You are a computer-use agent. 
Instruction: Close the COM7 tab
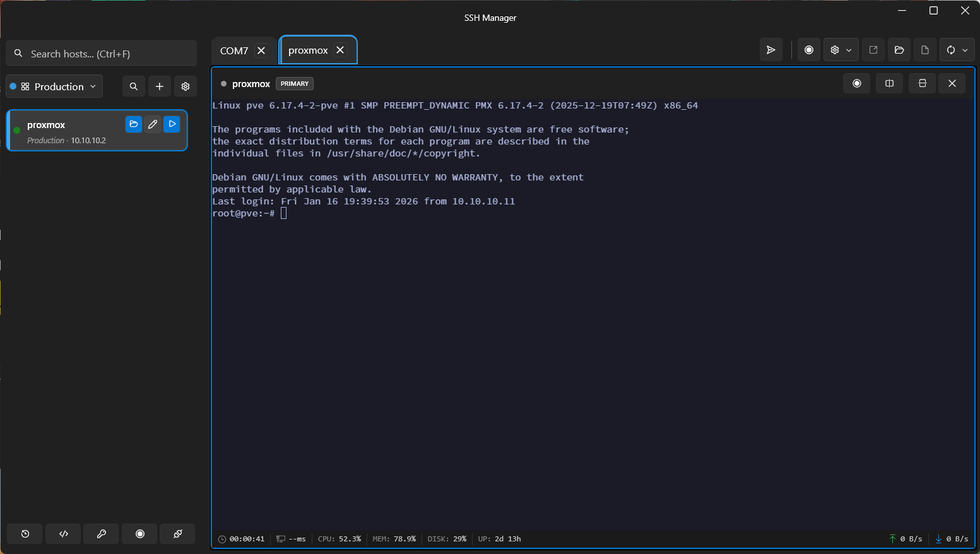261,50
